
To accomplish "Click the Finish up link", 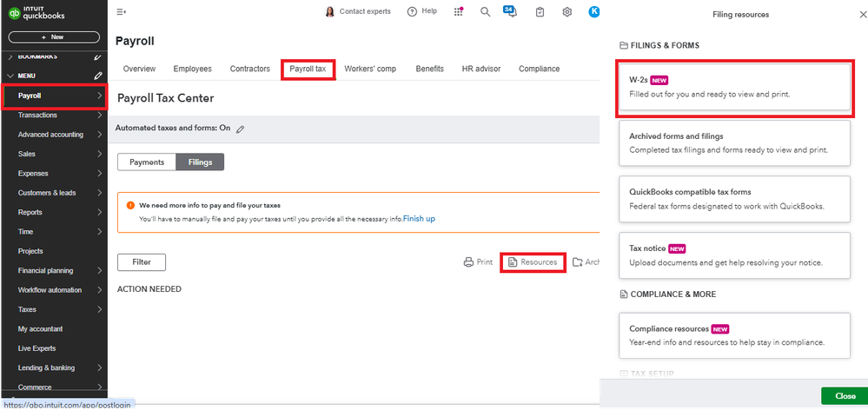I will [x=419, y=219].
